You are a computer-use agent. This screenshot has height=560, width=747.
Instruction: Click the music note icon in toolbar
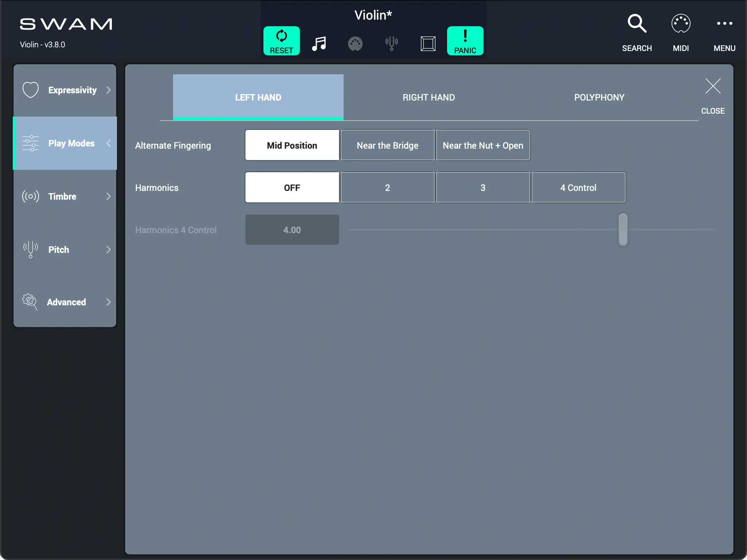click(319, 43)
